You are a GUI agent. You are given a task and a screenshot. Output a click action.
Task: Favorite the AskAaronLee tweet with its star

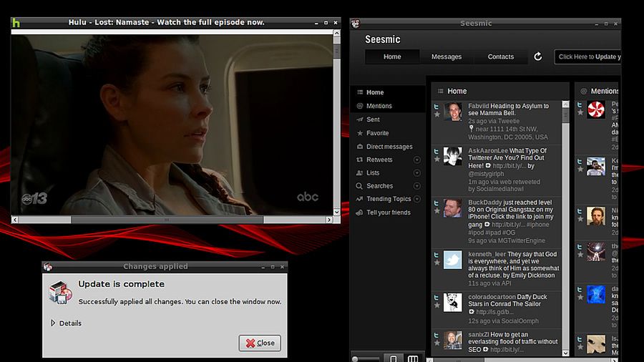[437, 159]
